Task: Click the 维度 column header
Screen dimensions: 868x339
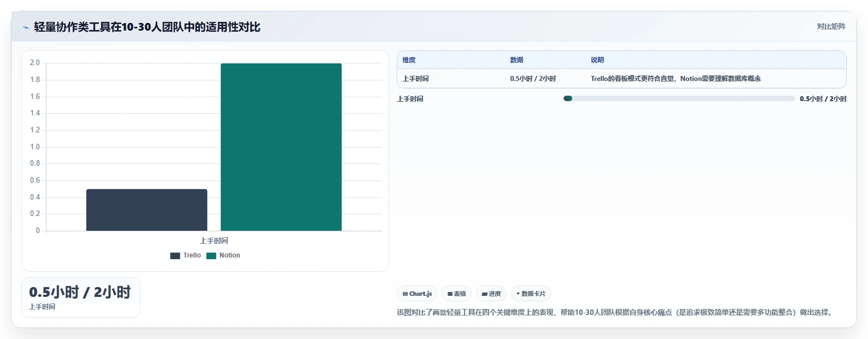Action: click(409, 60)
